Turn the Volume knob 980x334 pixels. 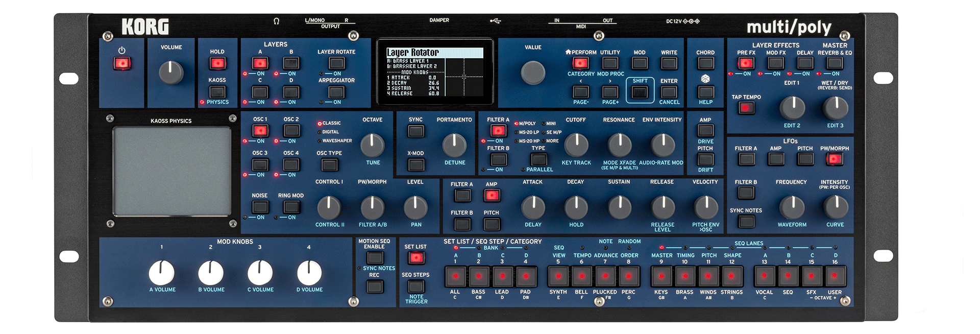171,73
